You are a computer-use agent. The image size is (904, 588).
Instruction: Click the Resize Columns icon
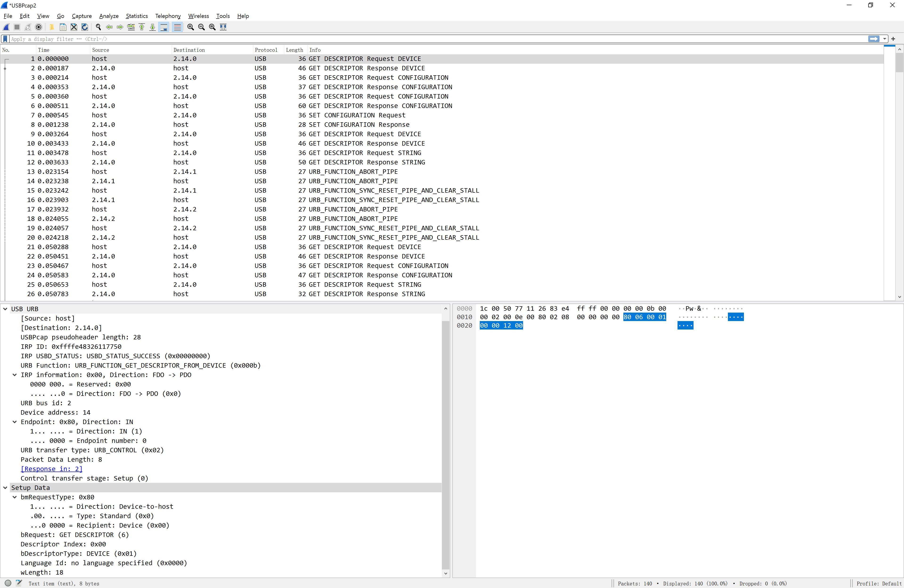coord(223,27)
